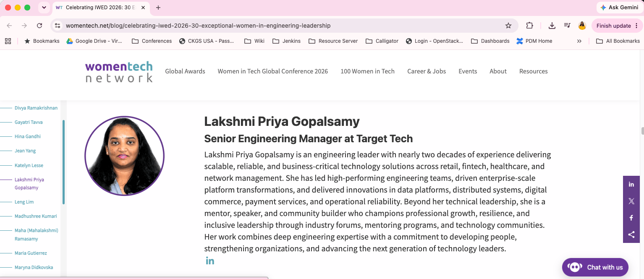This screenshot has height=279, width=644.
Task: View site information icon in address bar
Action: click(58, 26)
